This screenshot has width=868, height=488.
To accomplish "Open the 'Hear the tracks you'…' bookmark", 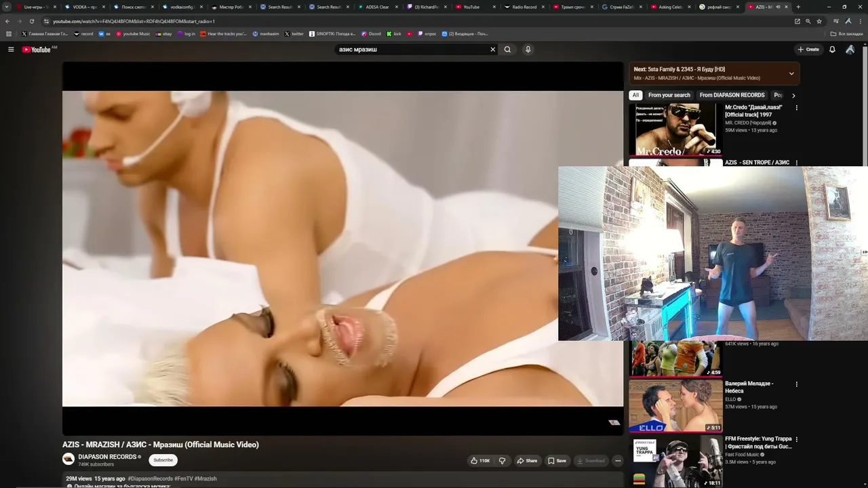I will 224,34.
